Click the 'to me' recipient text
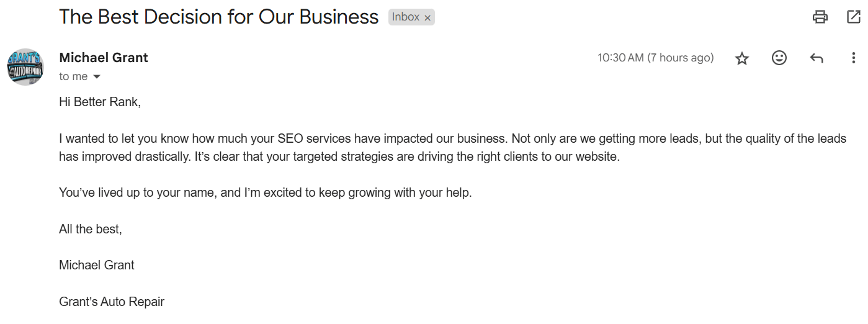The width and height of the screenshot is (868, 324). point(73,76)
